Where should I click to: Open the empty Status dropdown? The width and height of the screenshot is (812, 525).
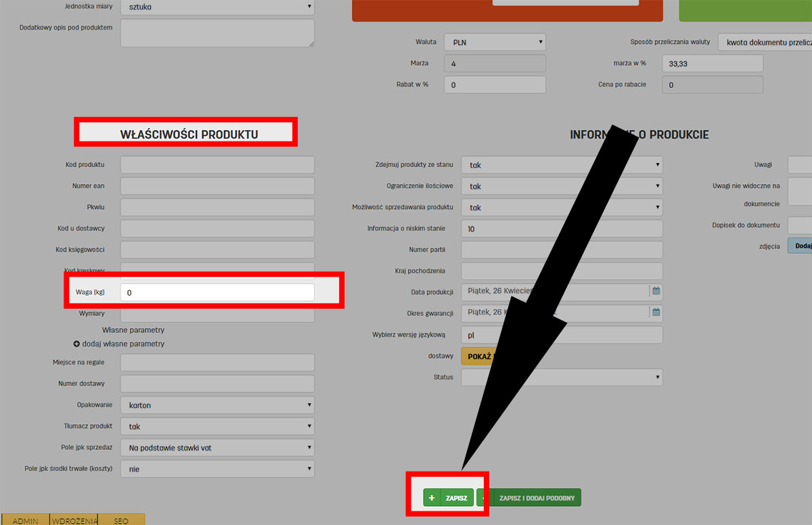click(562, 377)
